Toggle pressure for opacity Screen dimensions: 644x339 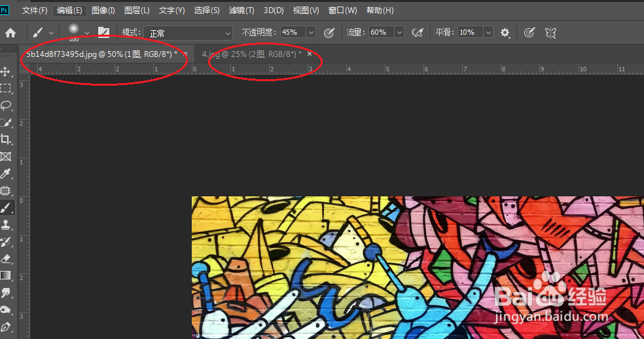(329, 33)
